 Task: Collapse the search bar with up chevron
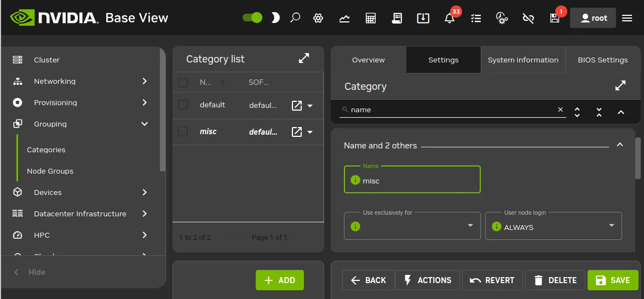621,112
